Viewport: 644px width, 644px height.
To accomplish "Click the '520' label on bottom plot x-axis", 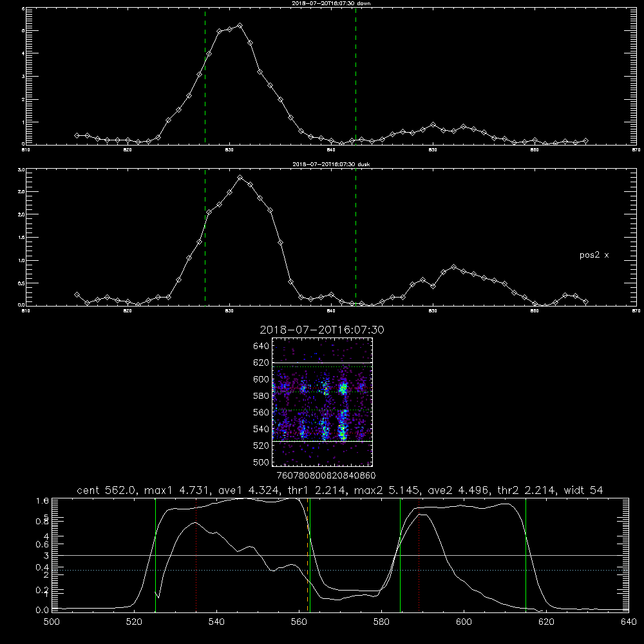I will (x=135, y=622).
